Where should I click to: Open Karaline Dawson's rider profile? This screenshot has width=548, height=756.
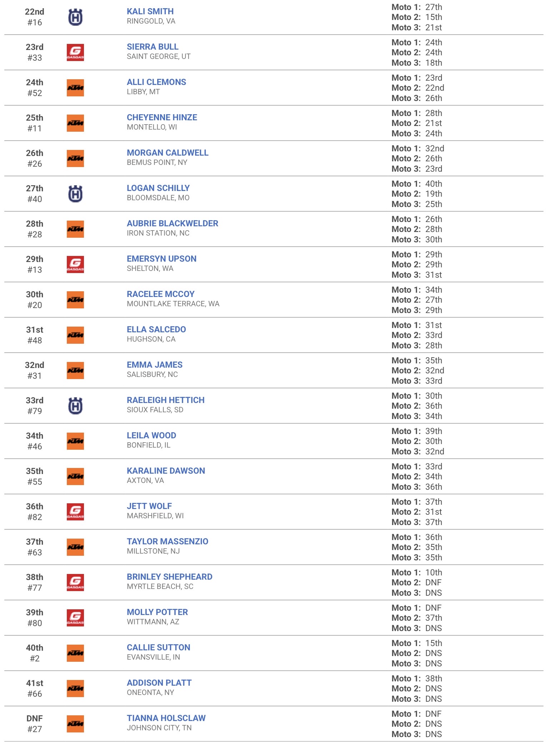(166, 471)
